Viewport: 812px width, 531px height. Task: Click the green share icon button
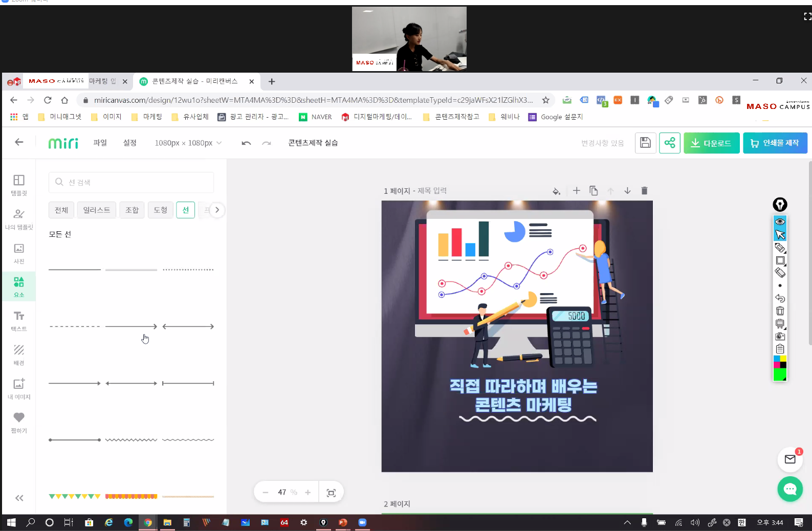coord(669,143)
